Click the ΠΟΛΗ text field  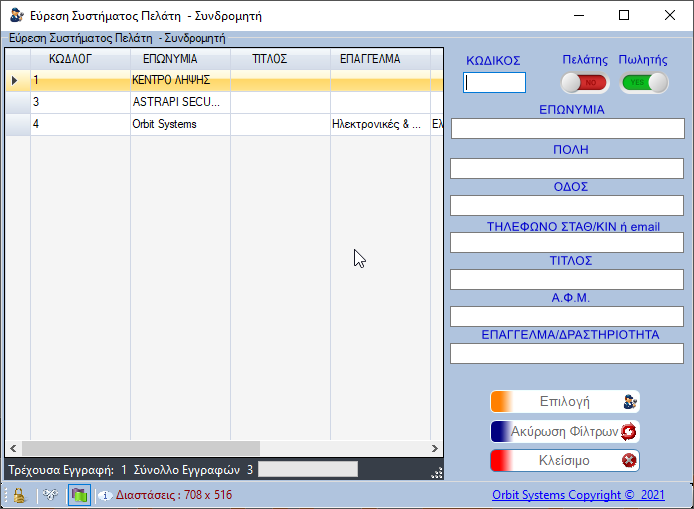click(x=567, y=168)
